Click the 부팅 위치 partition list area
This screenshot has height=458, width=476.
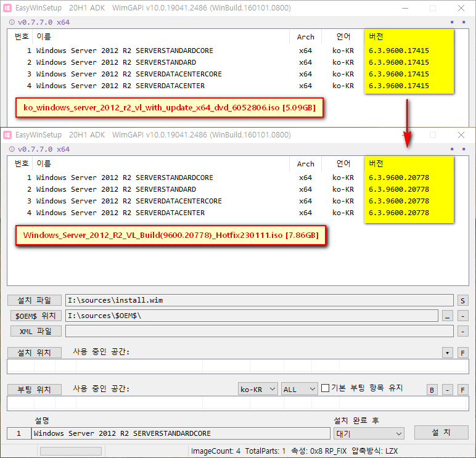(x=238, y=403)
